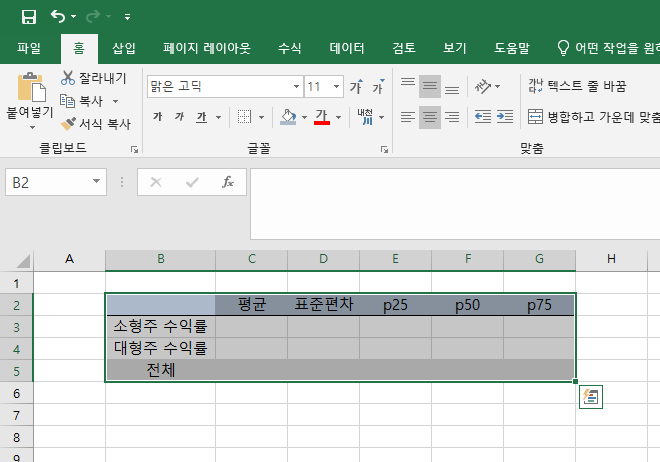The image size is (660, 462).
Task: Select column H header
Action: [611, 259]
